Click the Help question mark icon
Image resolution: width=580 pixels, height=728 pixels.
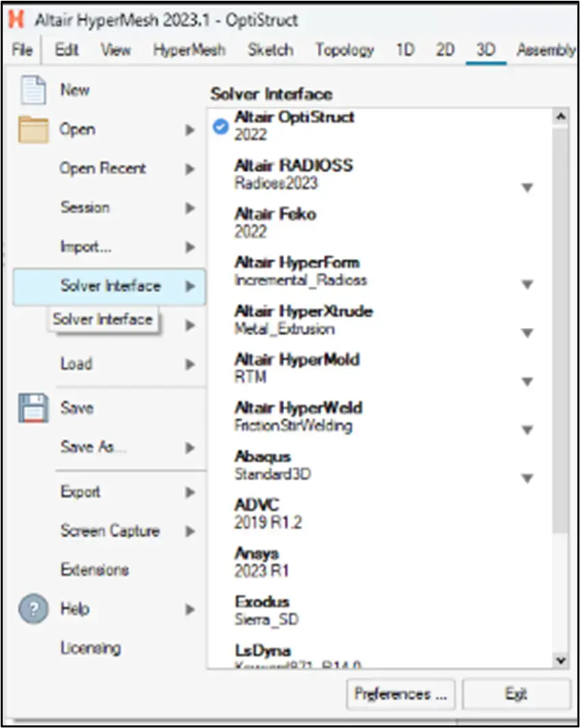[x=33, y=608]
